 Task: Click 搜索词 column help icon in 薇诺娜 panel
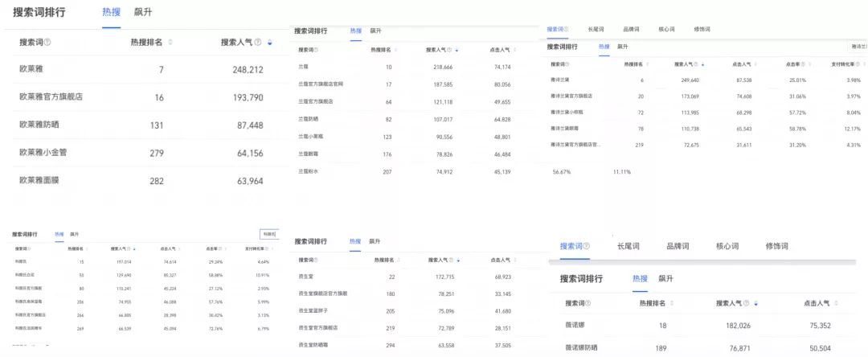coord(588,303)
